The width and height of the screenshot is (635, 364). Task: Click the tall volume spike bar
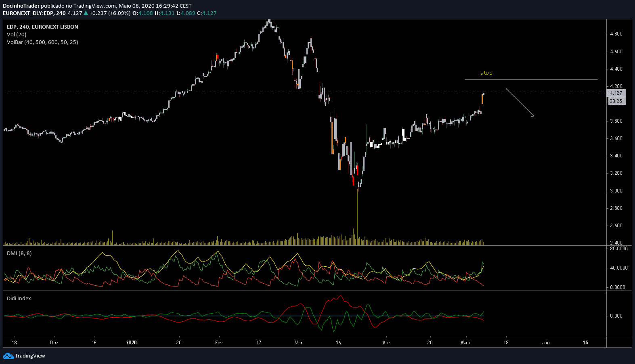click(x=357, y=216)
